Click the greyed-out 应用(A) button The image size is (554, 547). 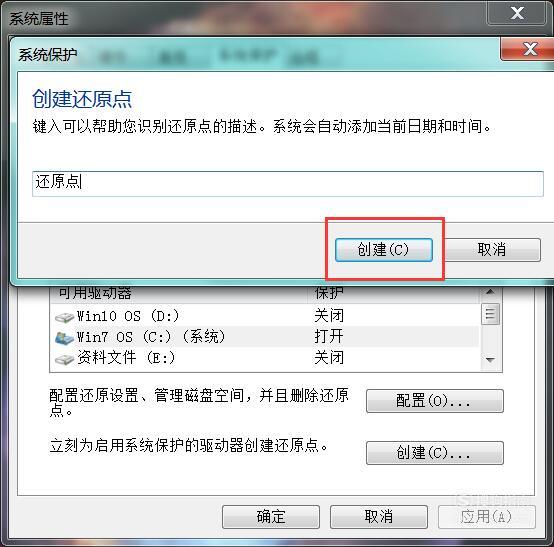pyautogui.click(x=487, y=517)
